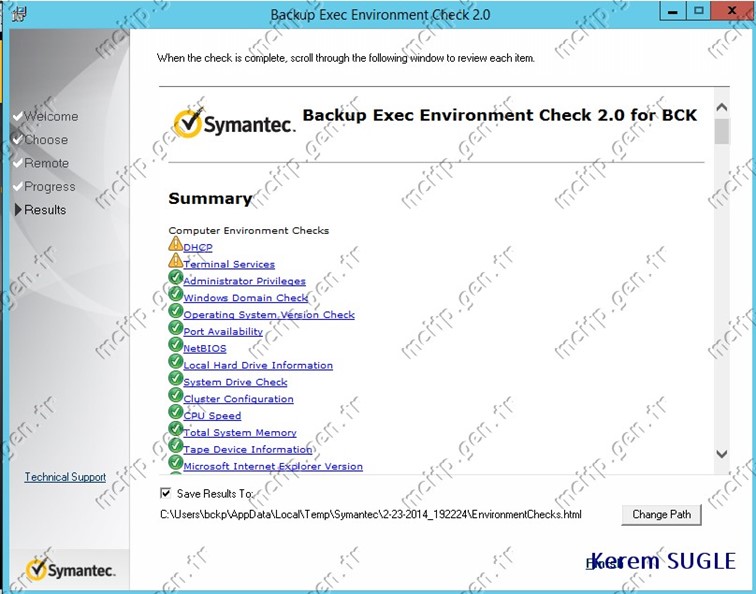Select the Results step in sidebar
Screen dimensions: 756x594
[x=40, y=210]
